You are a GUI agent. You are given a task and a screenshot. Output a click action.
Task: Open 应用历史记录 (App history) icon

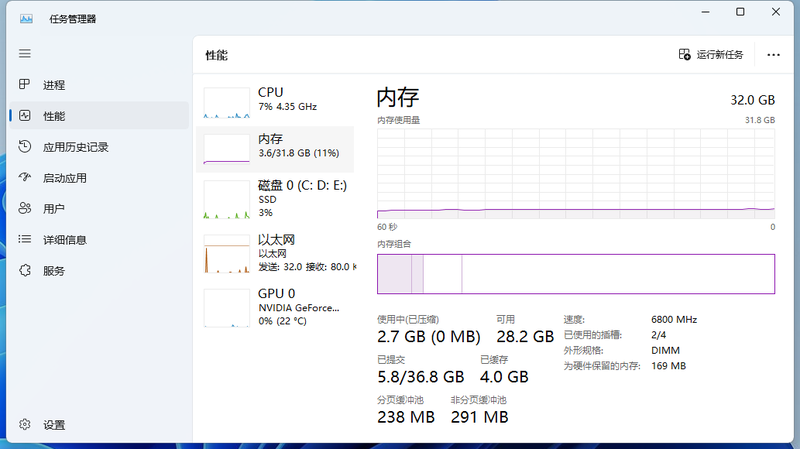(25, 147)
